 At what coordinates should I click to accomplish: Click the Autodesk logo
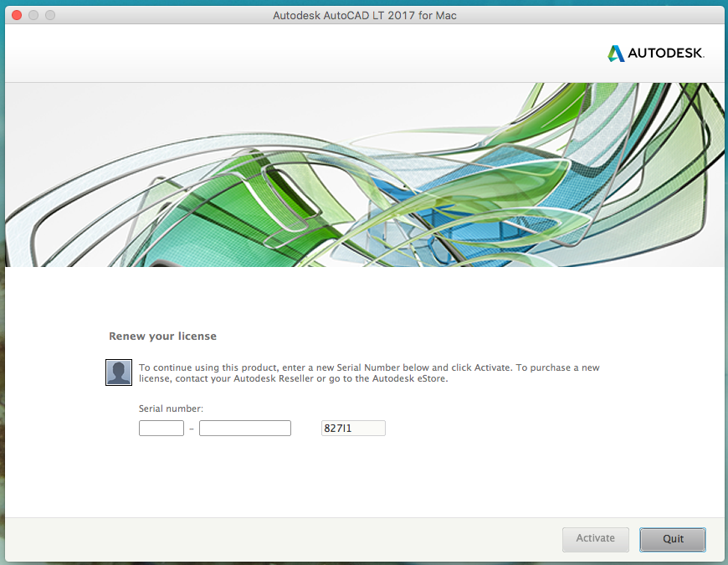[655, 54]
